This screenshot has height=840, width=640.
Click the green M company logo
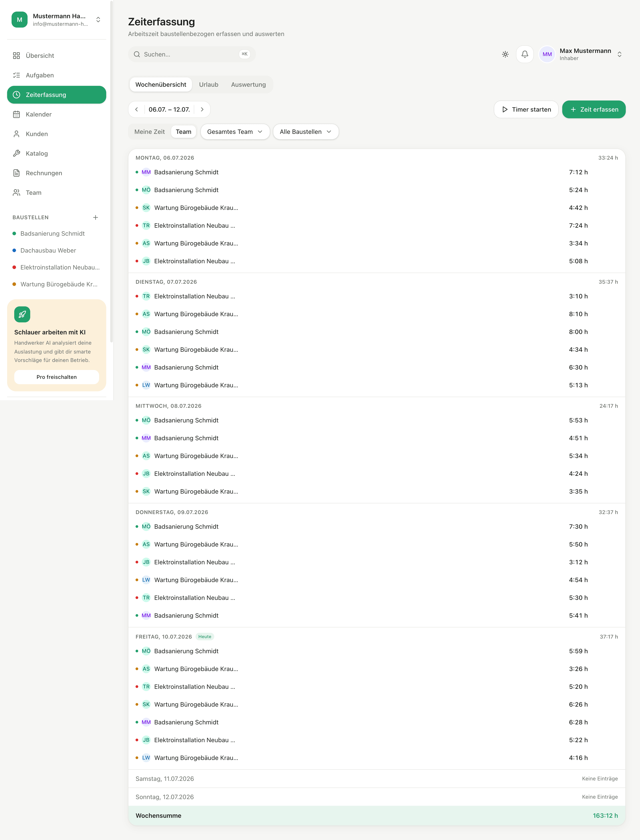(19, 19)
